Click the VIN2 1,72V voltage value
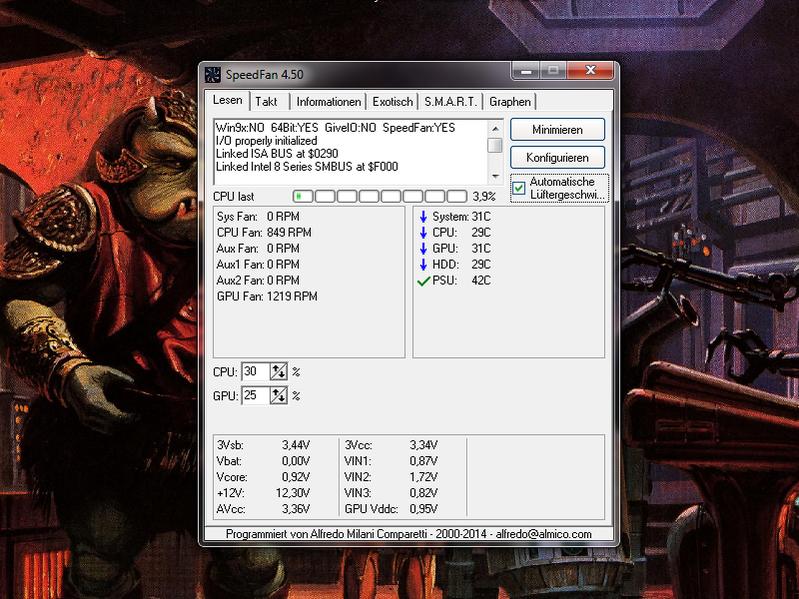799x599 pixels. [x=423, y=477]
